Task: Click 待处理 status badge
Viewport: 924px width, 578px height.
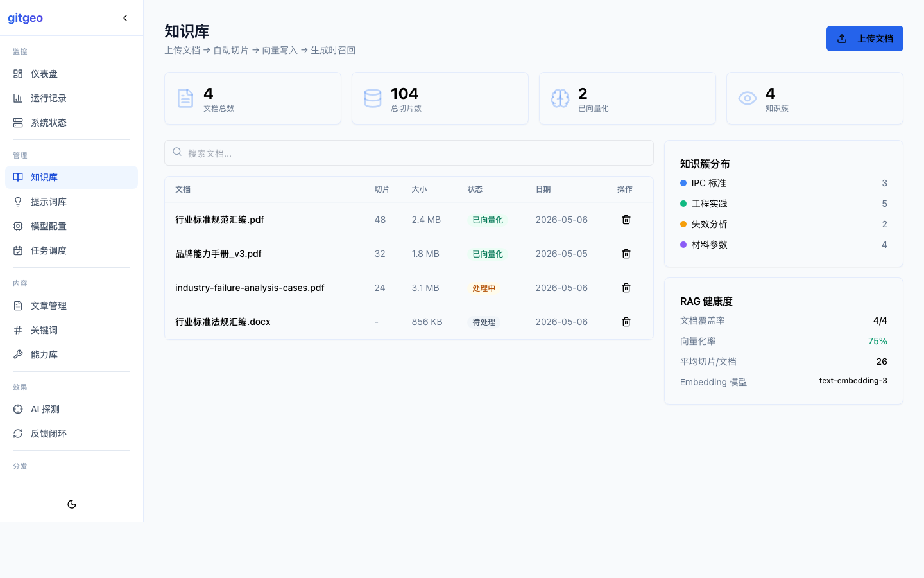Action: (484, 322)
